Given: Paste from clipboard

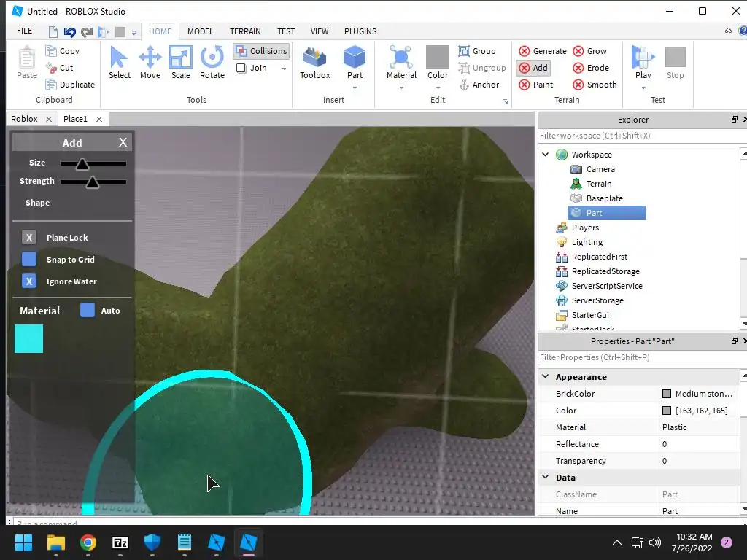Looking at the screenshot, I should click(27, 63).
